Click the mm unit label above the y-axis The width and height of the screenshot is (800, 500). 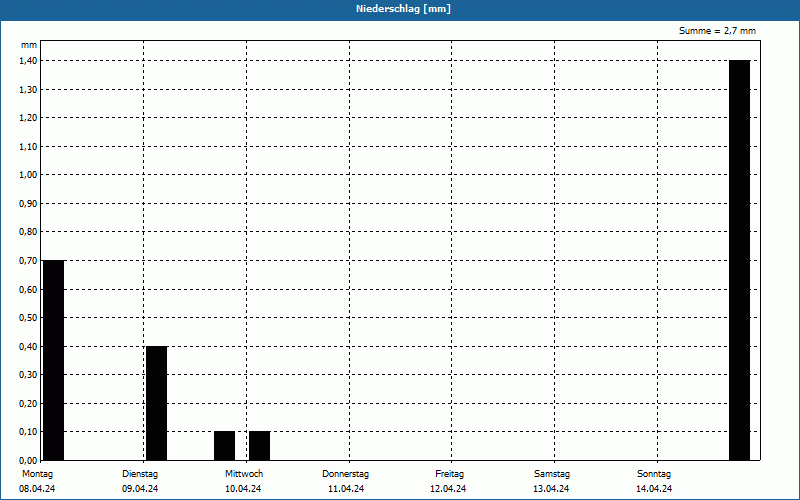[29, 45]
